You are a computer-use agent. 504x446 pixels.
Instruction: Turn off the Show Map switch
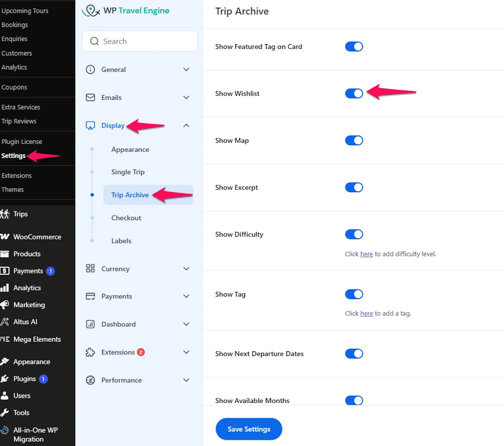pyautogui.click(x=354, y=140)
